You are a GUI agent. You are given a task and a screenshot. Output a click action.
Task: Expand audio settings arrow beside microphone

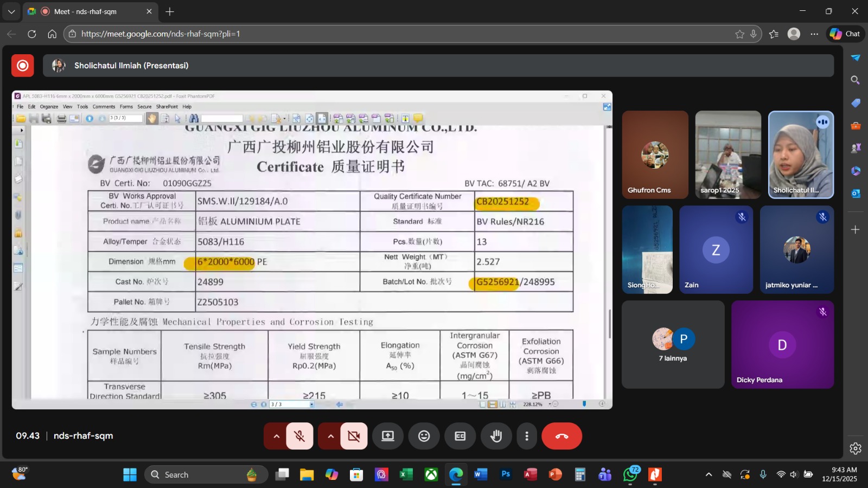[276, 436]
